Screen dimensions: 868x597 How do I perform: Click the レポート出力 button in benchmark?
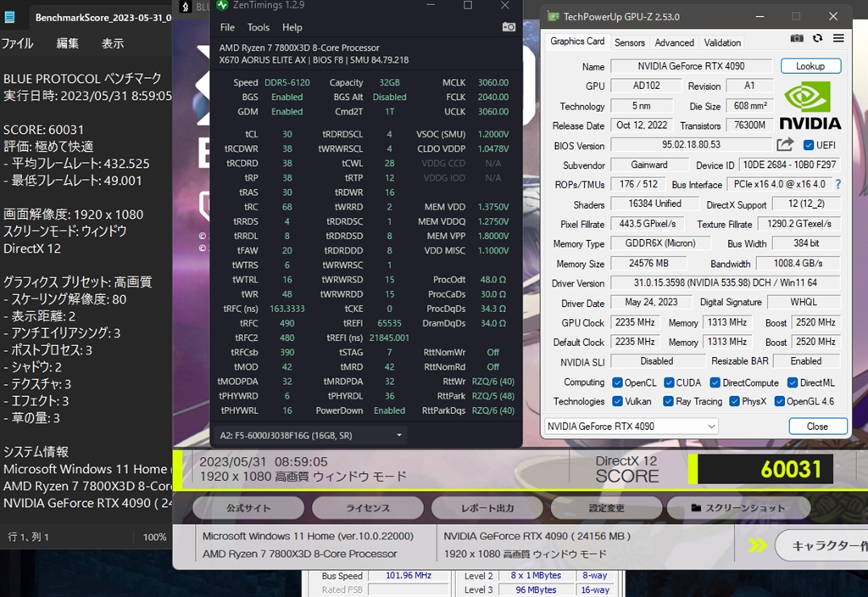[x=487, y=508]
